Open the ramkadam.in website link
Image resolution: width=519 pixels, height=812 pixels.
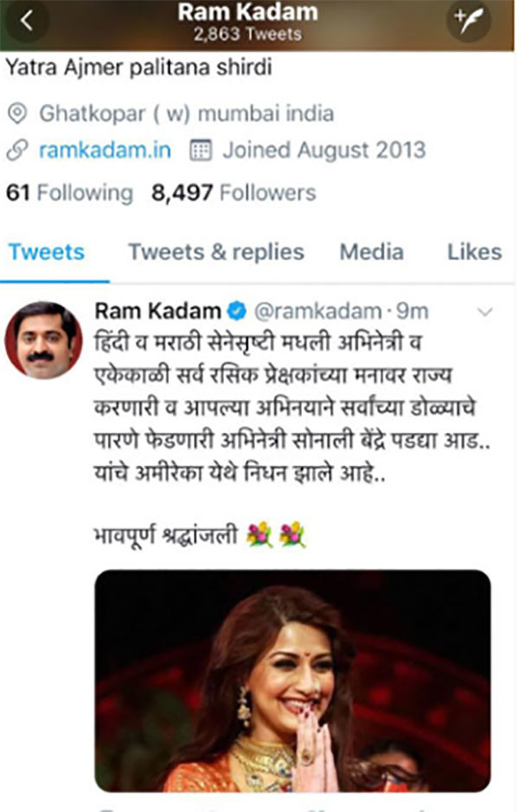[x=105, y=150]
